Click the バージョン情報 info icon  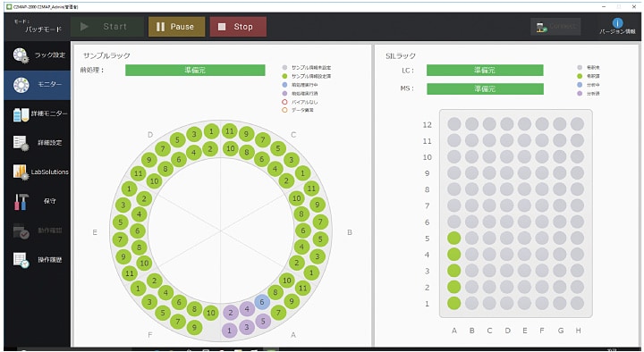coord(617,23)
